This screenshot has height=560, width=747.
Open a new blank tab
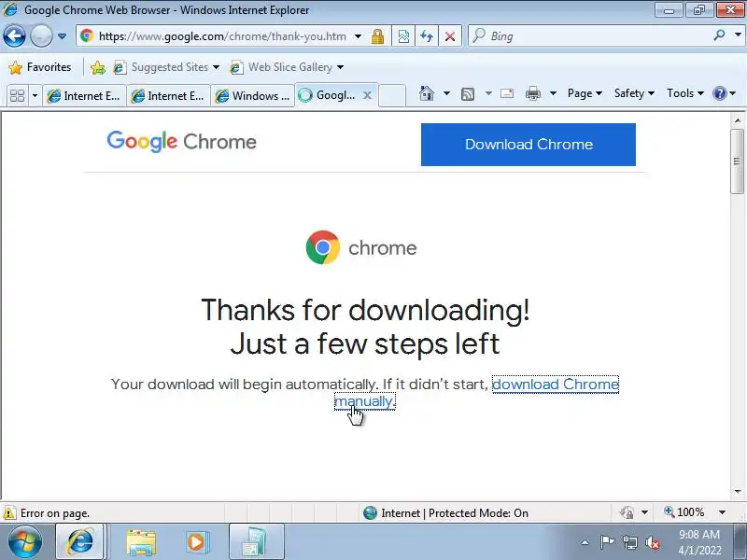[x=392, y=95]
